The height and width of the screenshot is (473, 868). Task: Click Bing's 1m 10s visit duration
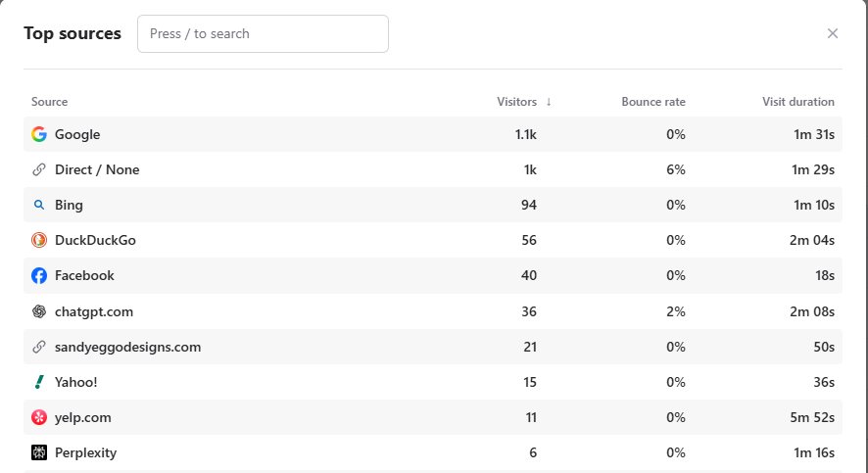[x=814, y=206]
